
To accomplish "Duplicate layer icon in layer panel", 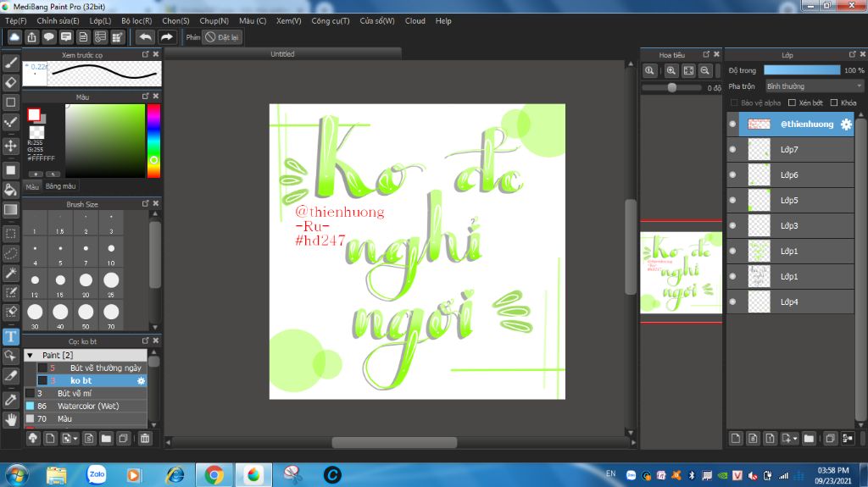I will (830, 439).
